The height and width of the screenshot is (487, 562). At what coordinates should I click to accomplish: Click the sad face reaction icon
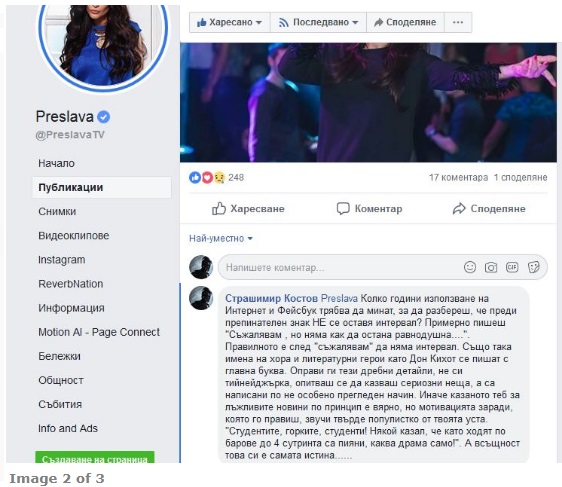(x=219, y=177)
